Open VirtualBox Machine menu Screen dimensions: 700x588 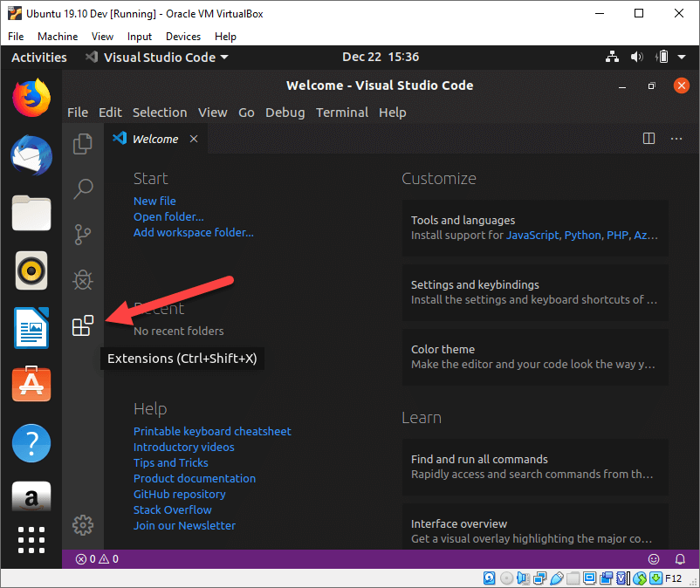(x=58, y=37)
